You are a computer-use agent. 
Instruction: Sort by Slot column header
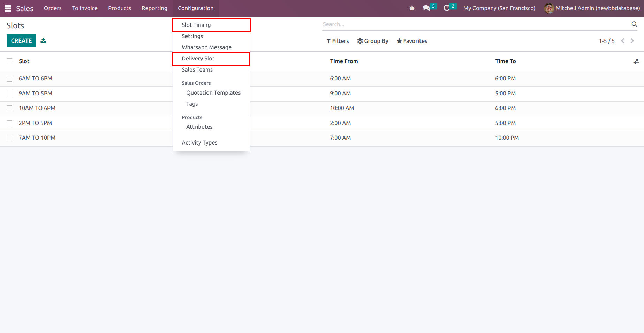coord(24,61)
